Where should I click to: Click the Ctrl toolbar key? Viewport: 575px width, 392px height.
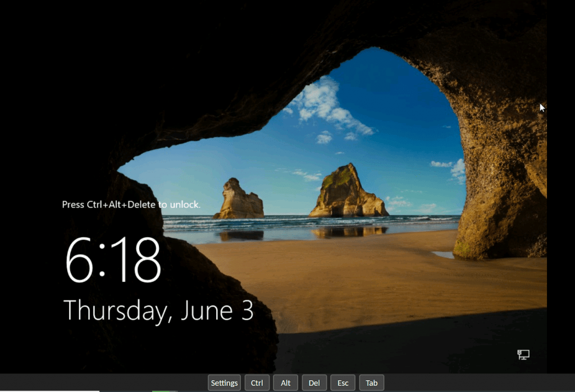coord(257,382)
